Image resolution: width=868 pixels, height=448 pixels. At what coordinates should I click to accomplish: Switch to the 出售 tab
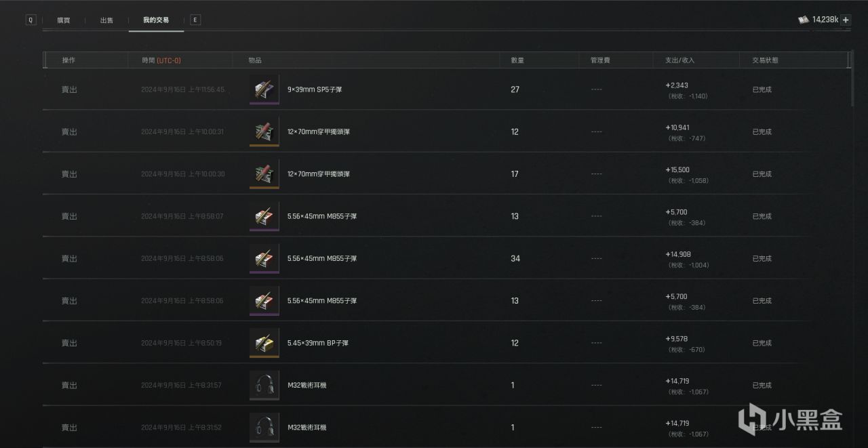[x=106, y=20]
